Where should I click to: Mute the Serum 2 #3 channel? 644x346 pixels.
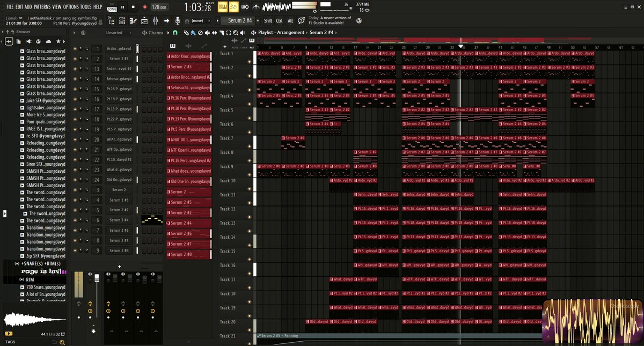pyautogui.click(x=76, y=58)
